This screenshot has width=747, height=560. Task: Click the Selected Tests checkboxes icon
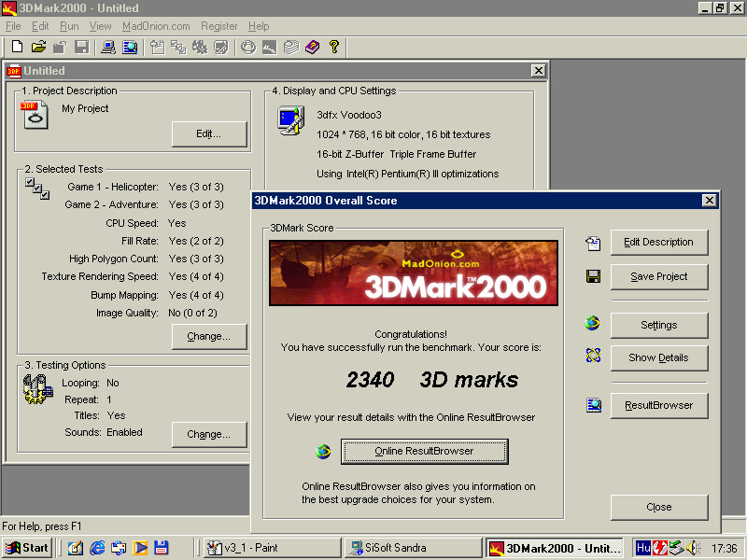point(37,189)
